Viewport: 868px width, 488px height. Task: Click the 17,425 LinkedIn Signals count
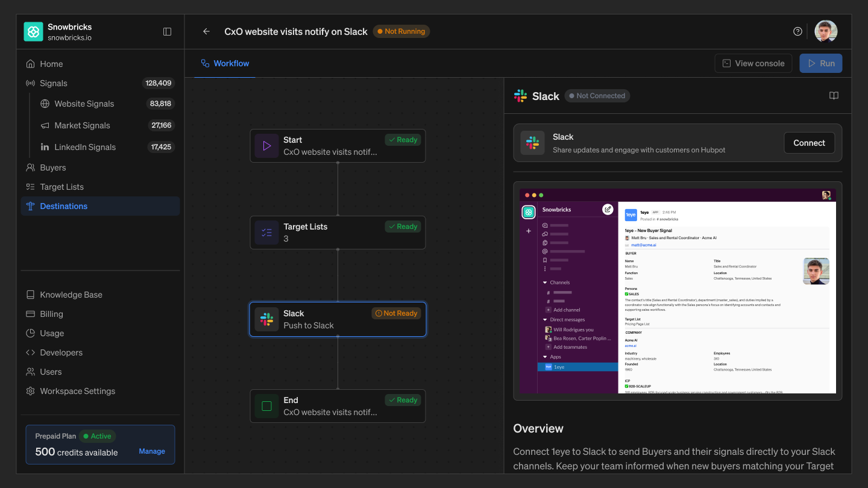pos(161,147)
